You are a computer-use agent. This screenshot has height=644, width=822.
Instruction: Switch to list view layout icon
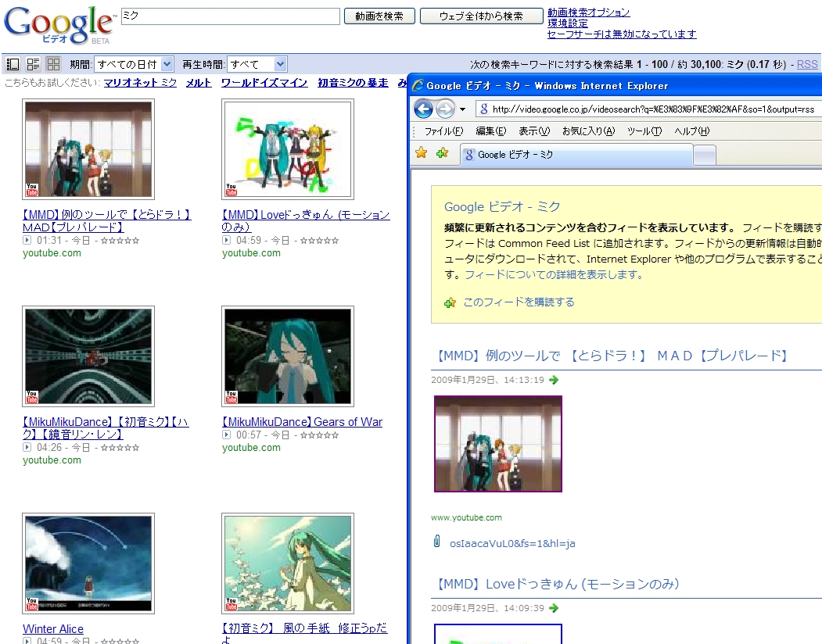12,64
